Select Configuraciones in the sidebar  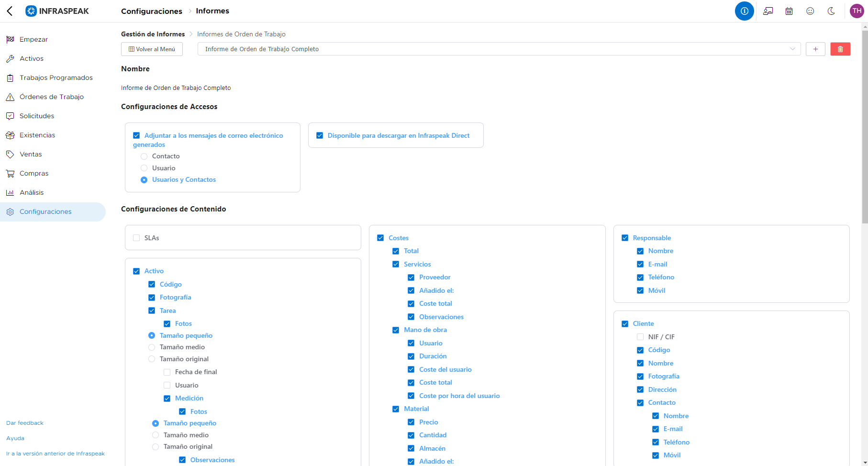(53, 211)
